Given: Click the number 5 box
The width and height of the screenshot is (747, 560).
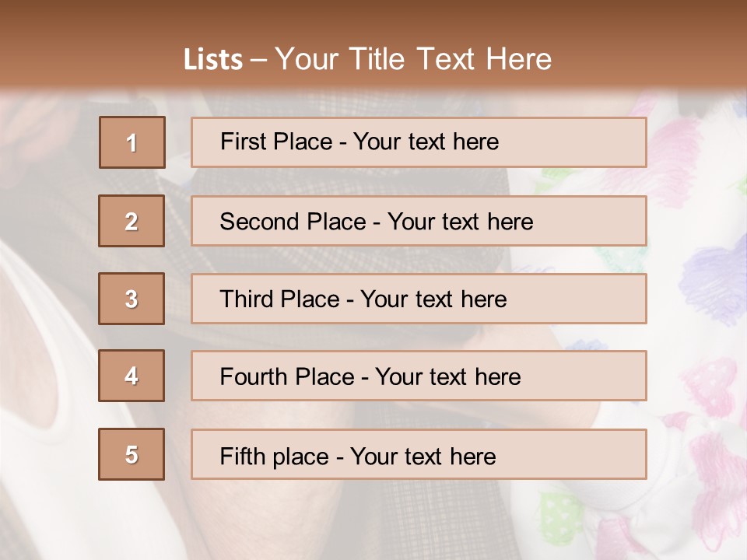Looking at the screenshot, I should click(132, 454).
